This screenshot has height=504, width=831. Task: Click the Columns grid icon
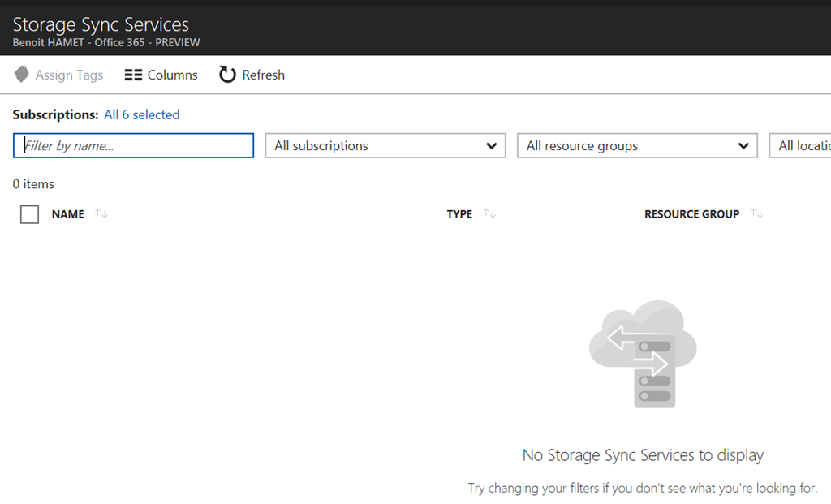[x=133, y=75]
